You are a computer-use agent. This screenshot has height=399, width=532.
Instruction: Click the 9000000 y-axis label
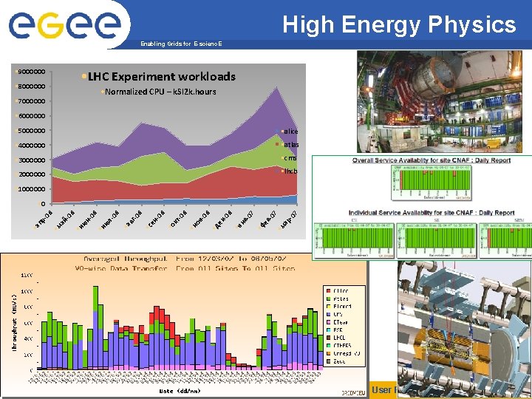[32, 72]
